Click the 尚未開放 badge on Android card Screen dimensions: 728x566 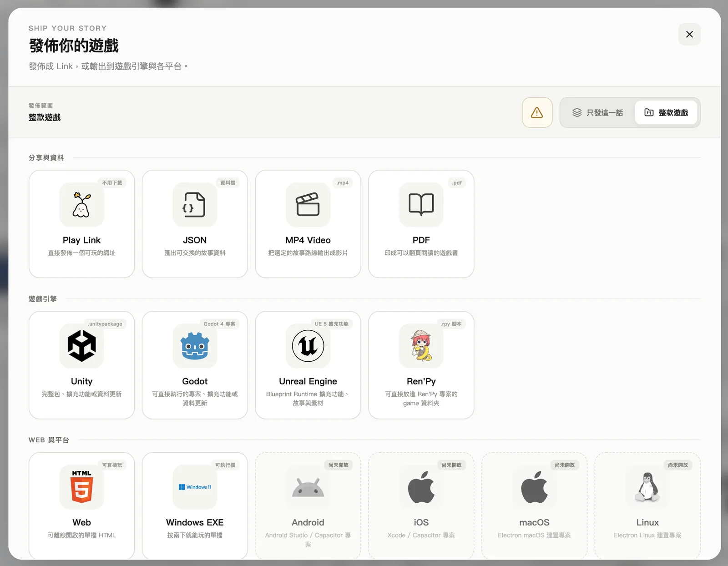(x=339, y=465)
